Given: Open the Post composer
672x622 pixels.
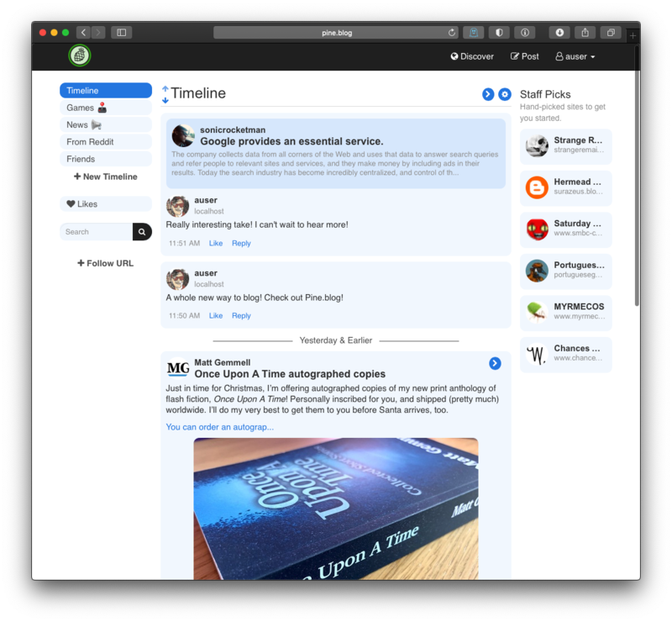Looking at the screenshot, I should 524,56.
